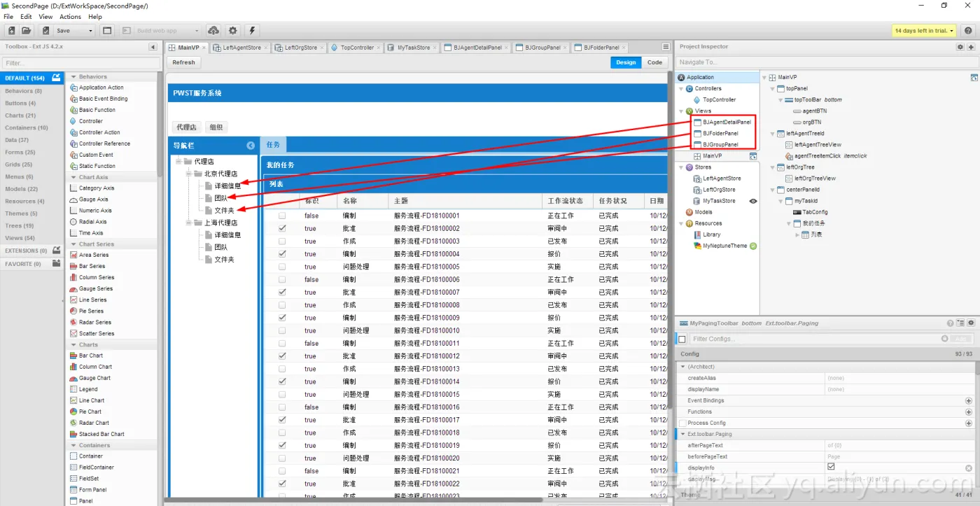Collapse the Controllers node in inspector

680,89
